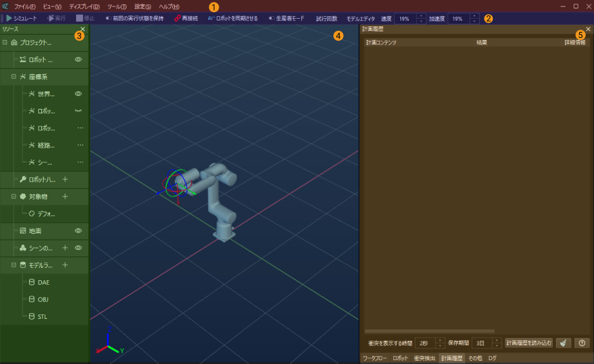Open help with the question mark icon
Image resolution: width=594 pixels, height=364 pixels.
[x=582, y=343]
